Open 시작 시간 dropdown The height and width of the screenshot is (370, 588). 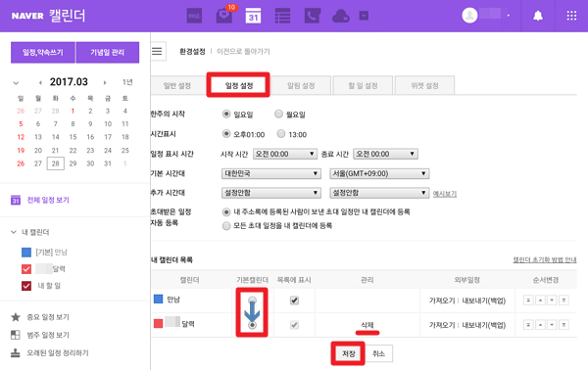[285, 154]
